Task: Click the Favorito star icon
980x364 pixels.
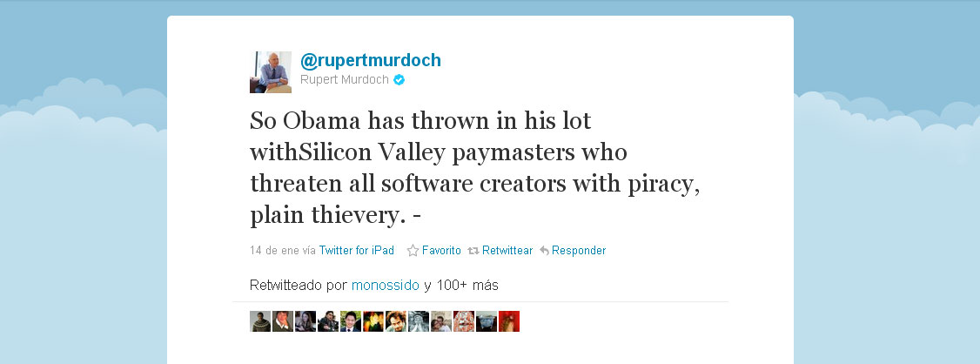Action: [413, 251]
